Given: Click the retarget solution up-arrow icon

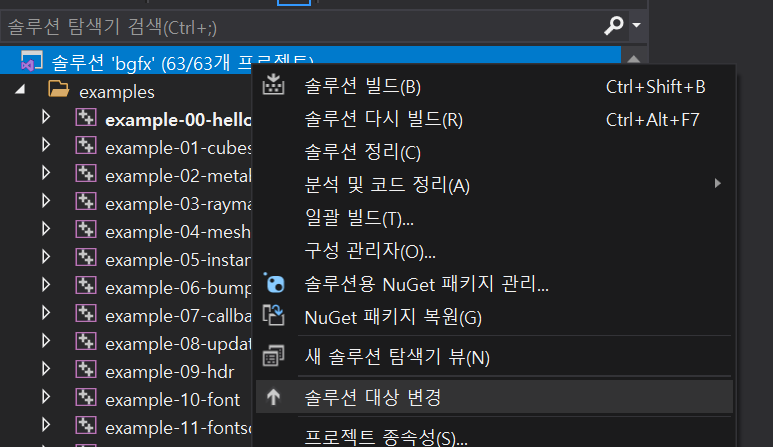Looking at the screenshot, I should tap(273, 397).
